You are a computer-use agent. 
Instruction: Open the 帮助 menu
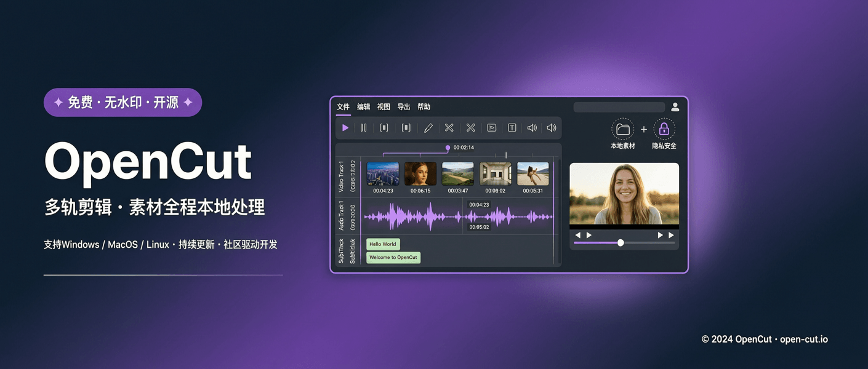424,107
